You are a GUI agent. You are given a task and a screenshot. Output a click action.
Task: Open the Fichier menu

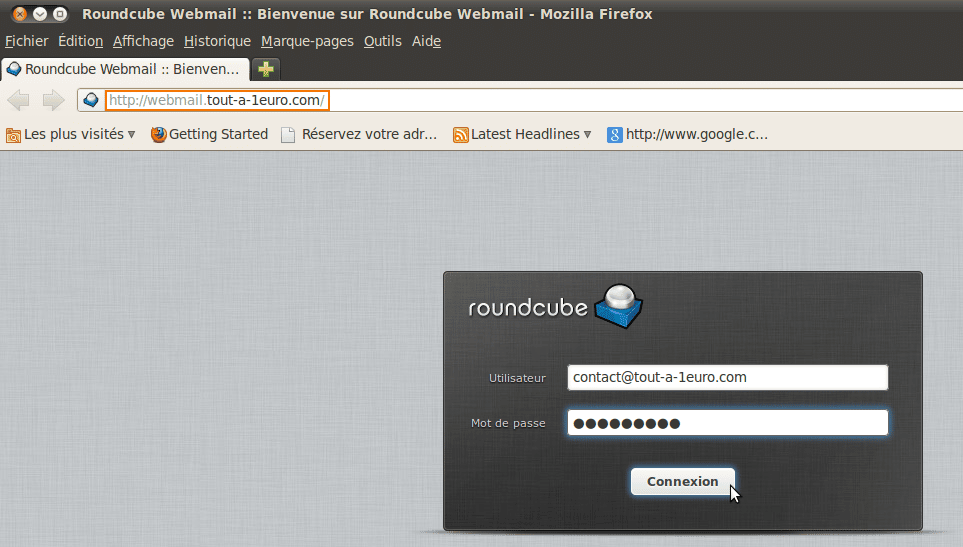point(26,41)
